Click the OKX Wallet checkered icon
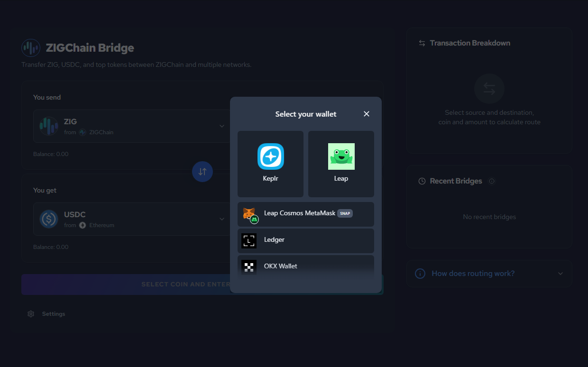This screenshot has height=367, width=588. coord(249,266)
